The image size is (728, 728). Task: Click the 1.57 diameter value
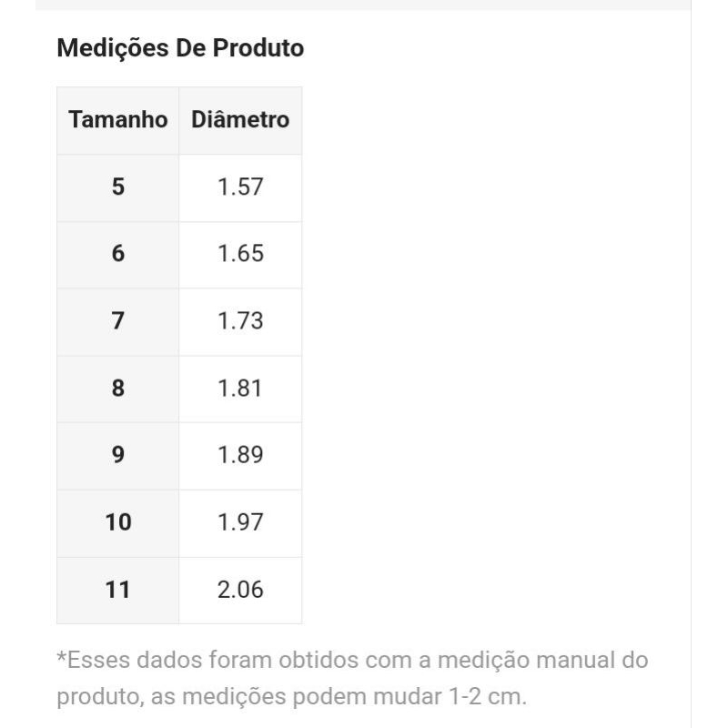coord(240,187)
